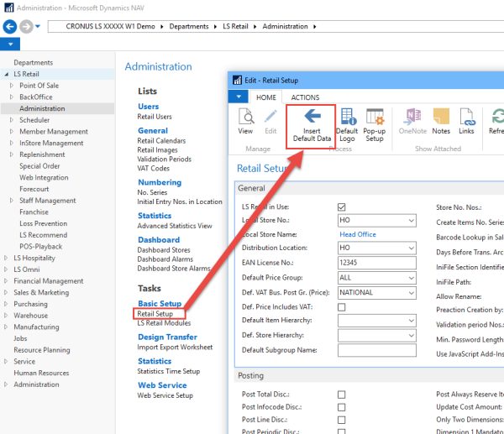The width and height of the screenshot is (504, 434).
Task: Click the Default Logo icon
Action: coord(347,118)
